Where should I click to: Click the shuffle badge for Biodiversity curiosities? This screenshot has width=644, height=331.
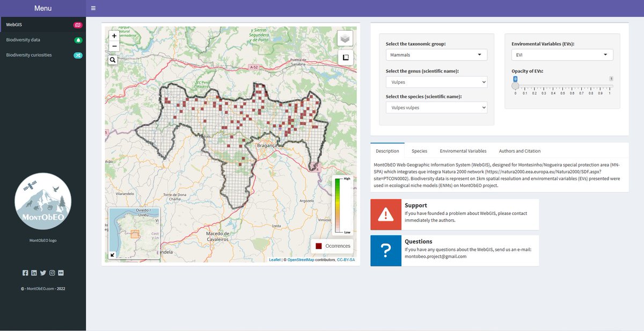coord(78,55)
